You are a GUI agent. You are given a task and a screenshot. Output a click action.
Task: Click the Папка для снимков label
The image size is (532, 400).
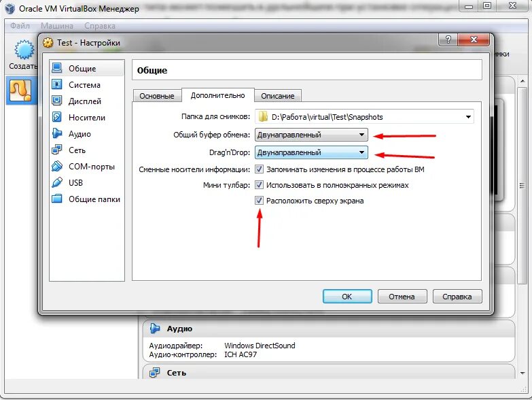point(215,116)
